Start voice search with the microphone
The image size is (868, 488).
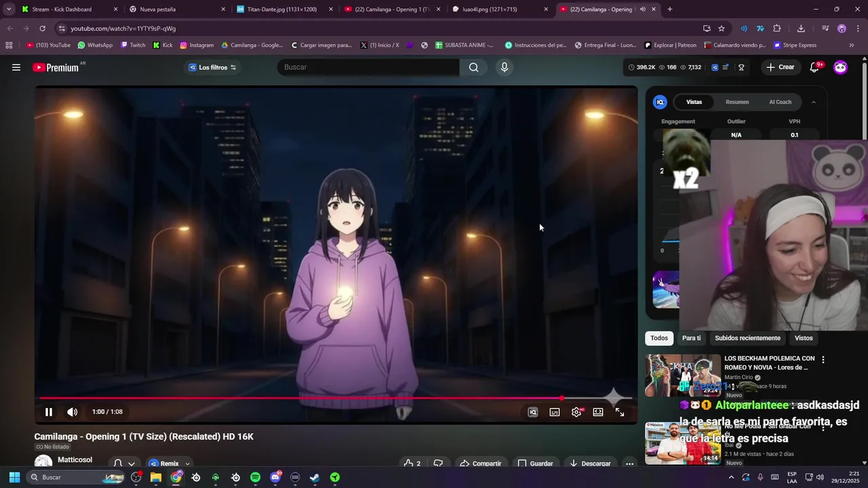[504, 67]
